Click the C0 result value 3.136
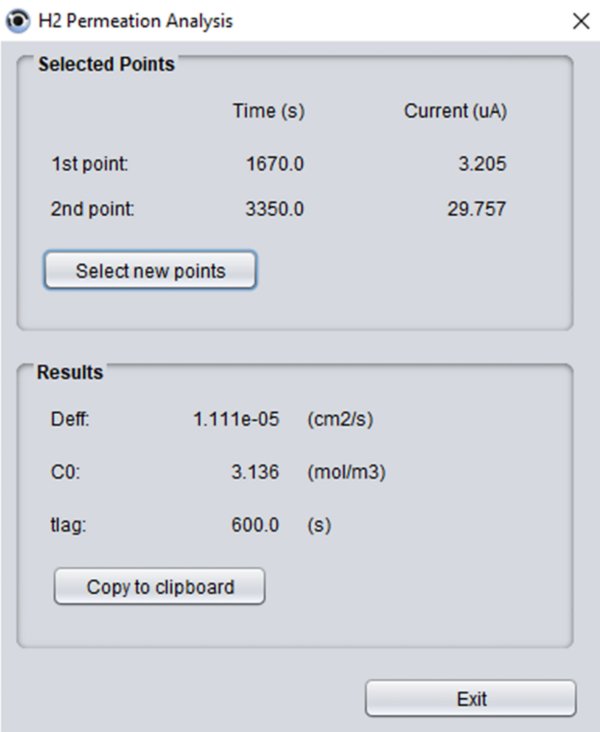Viewport: 600px width, 732px height. pyautogui.click(x=255, y=473)
